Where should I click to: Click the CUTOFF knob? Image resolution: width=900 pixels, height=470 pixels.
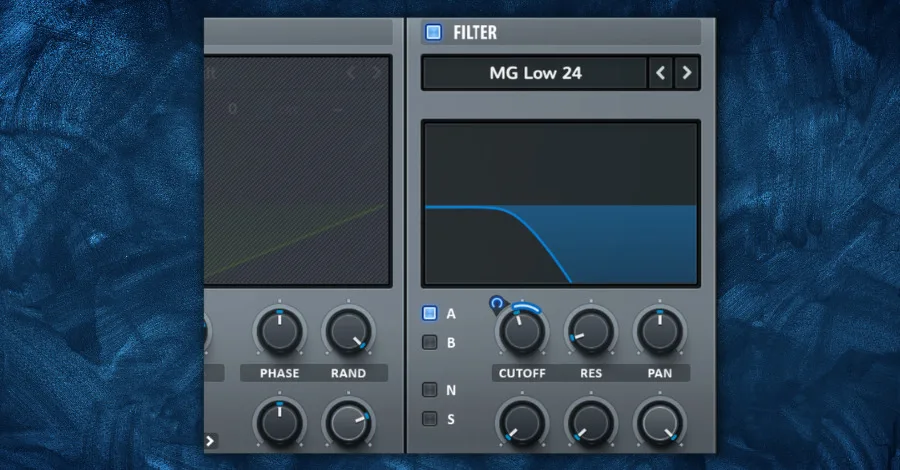[522, 332]
